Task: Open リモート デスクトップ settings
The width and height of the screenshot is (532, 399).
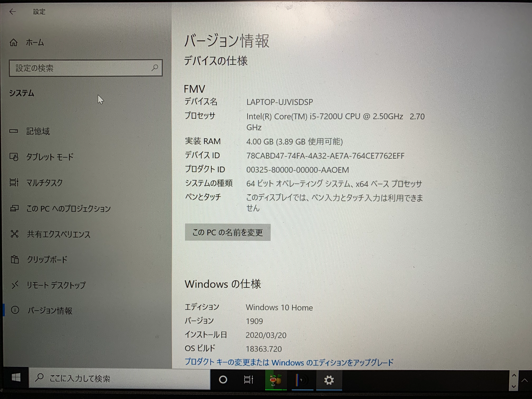Action: (x=56, y=285)
